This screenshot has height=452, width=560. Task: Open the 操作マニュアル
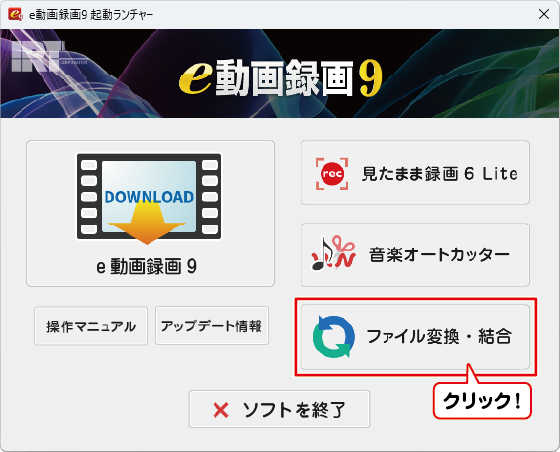click(91, 326)
